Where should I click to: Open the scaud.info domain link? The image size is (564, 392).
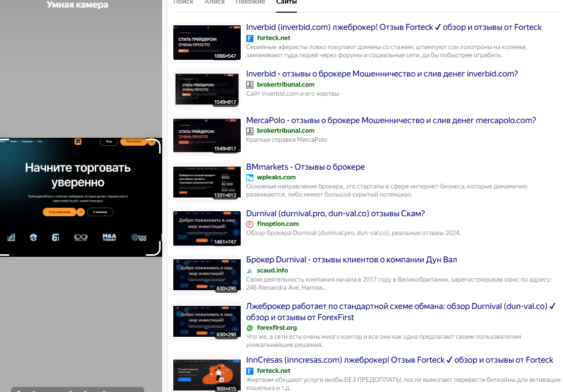pyautogui.click(x=272, y=270)
